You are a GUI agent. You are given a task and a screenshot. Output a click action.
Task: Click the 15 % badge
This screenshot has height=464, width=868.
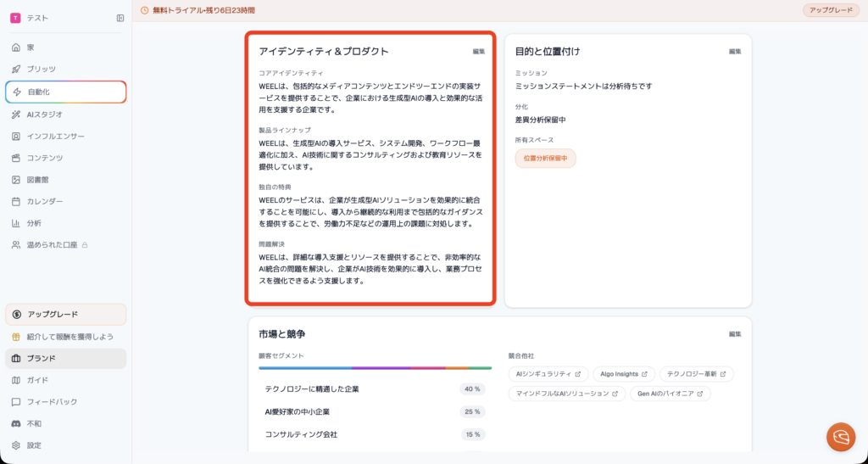(473, 434)
